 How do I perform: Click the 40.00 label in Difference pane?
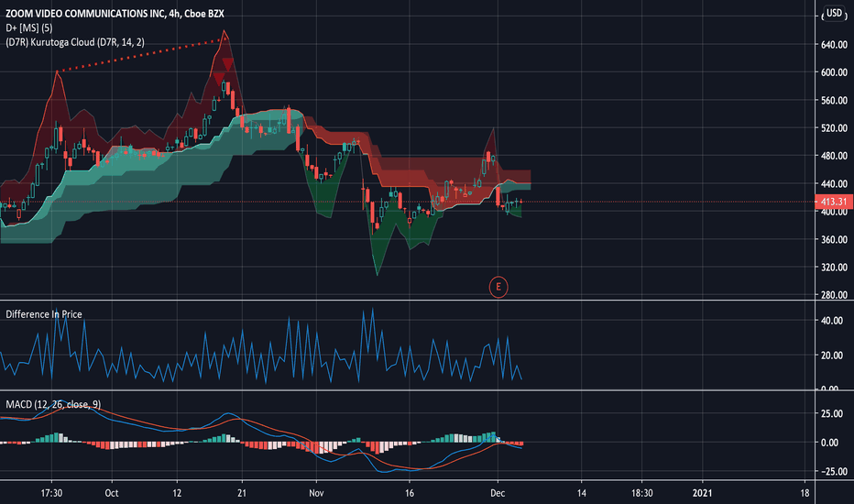[832, 321]
